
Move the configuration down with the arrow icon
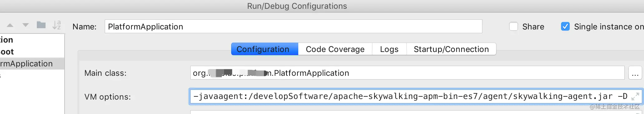coord(26,25)
